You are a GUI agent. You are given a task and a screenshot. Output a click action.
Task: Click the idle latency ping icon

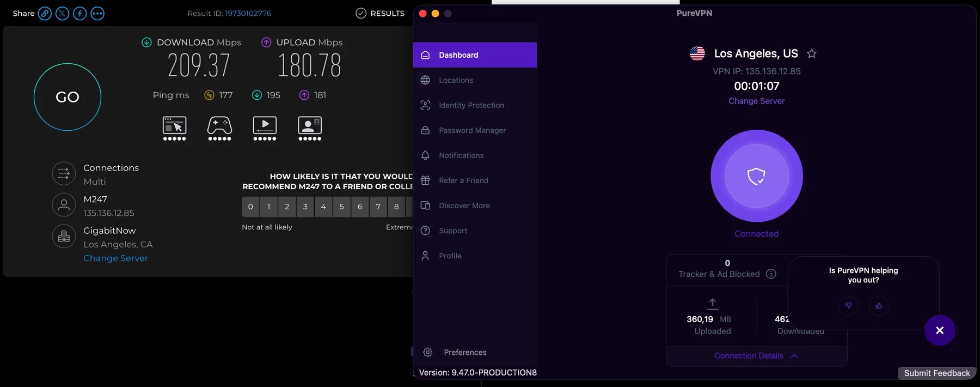point(209,95)
